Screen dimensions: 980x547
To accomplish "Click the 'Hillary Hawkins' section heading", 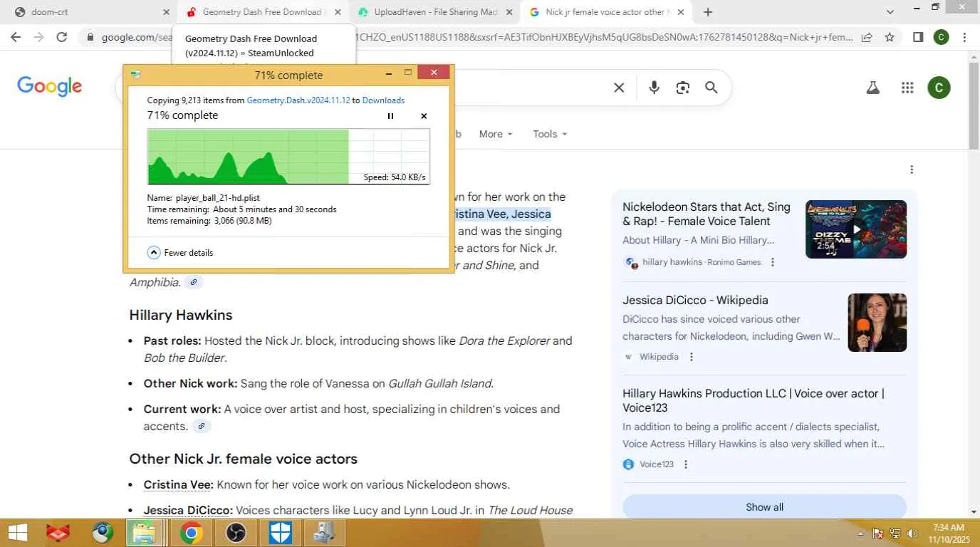I will pyautogui.click(x=181, y=315).
